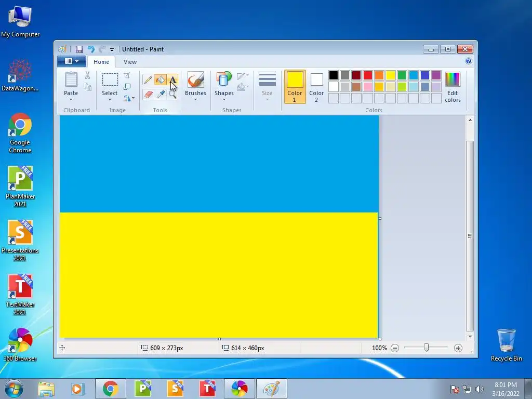Viewport: 532px width, 399px height.
Task: Click the Copy icon in Clipboard group
Action: click(x=87, y=87)
